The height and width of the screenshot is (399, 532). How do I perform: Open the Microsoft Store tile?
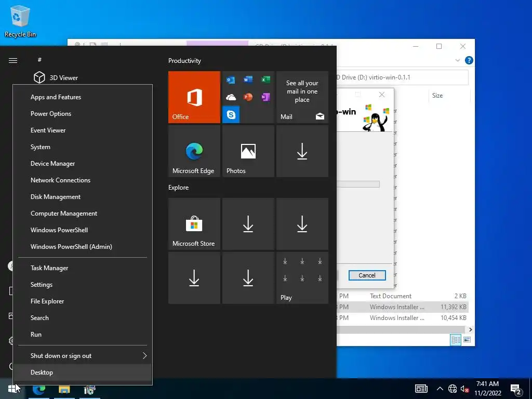[x=194, y=224]
